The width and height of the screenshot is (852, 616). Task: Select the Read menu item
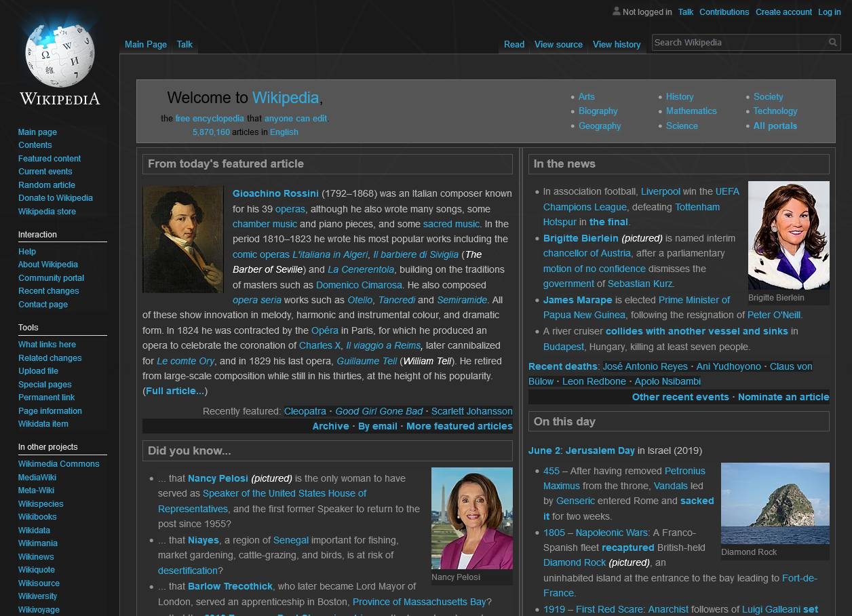coord(514,44)
